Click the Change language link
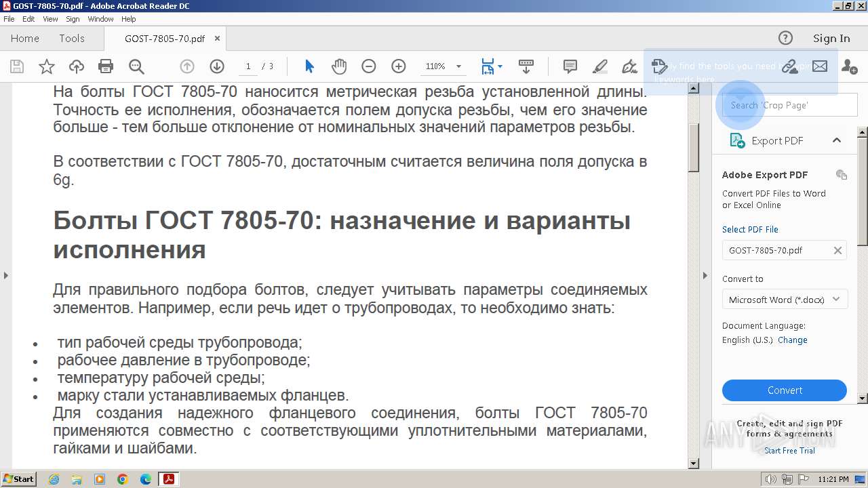 coord(793,340)
